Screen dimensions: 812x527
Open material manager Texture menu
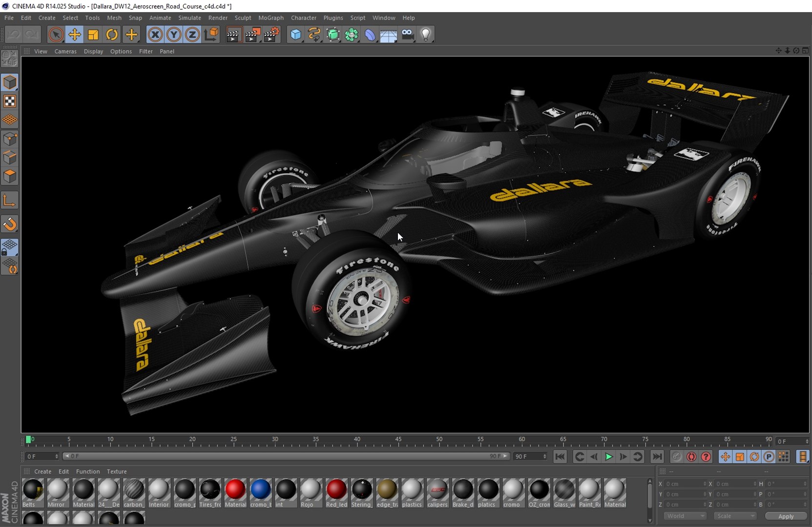click(117, 471)
